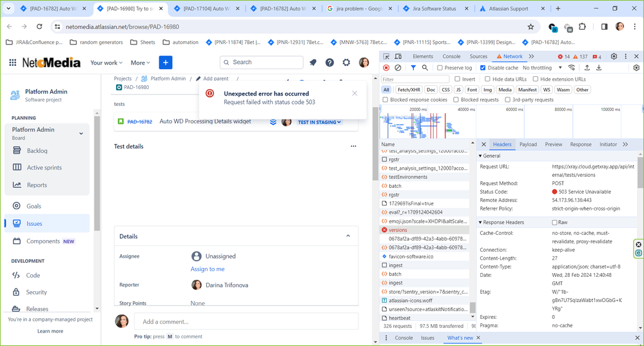Open the Jira app switcher grid icon
This screenshot has width=644, height=346.
pos(13,62)
